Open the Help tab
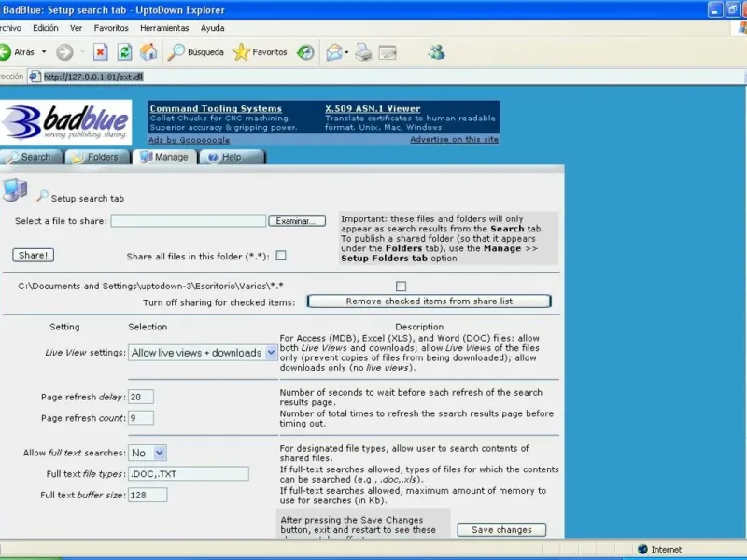Image resolution: width=747 pixels, height=560 pixels. 232,157
